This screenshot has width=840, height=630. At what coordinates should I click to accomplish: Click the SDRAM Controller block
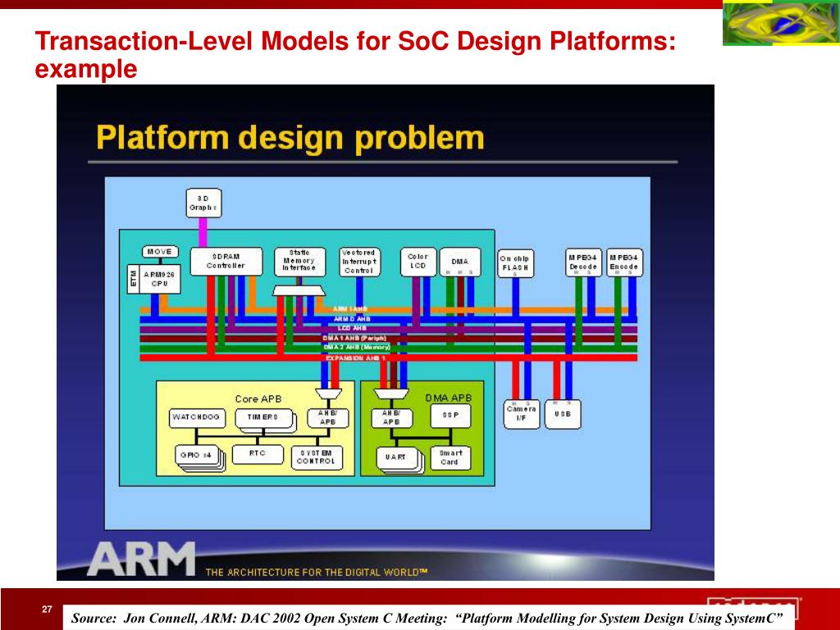[x=226, y=262]
